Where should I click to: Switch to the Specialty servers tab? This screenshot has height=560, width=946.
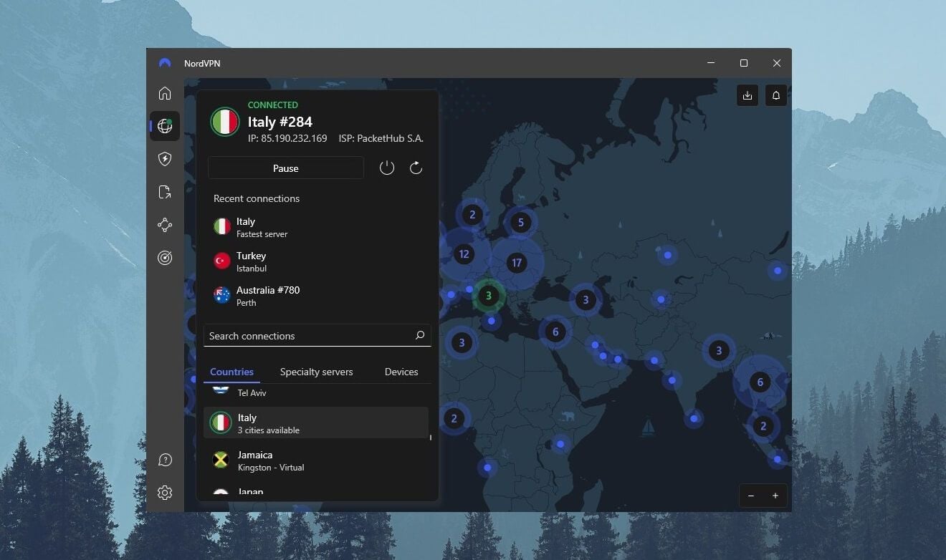pos(317,372)
